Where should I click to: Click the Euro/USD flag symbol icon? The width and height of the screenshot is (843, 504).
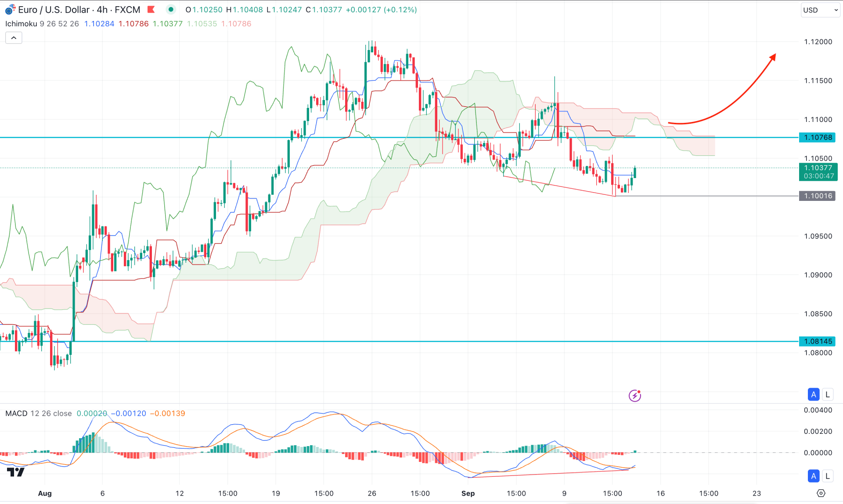click(10, 10)
